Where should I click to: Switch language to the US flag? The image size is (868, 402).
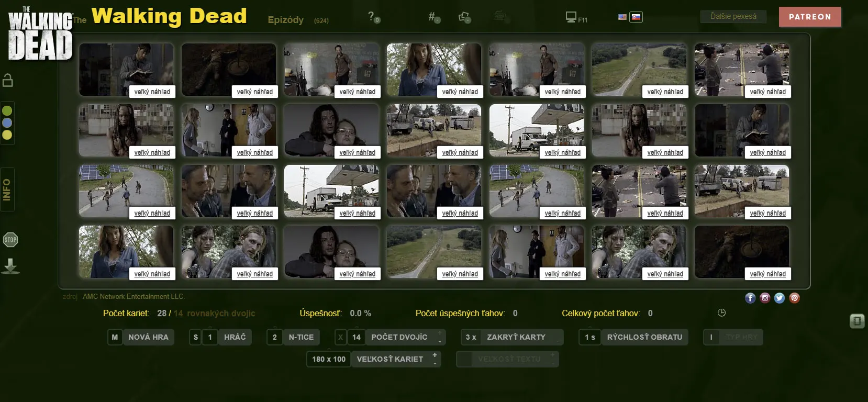622,17
